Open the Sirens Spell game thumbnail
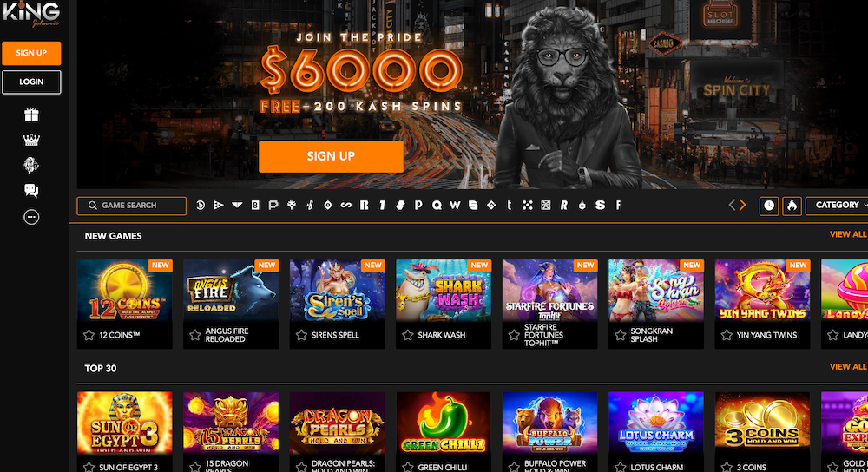 click(337, 291)
